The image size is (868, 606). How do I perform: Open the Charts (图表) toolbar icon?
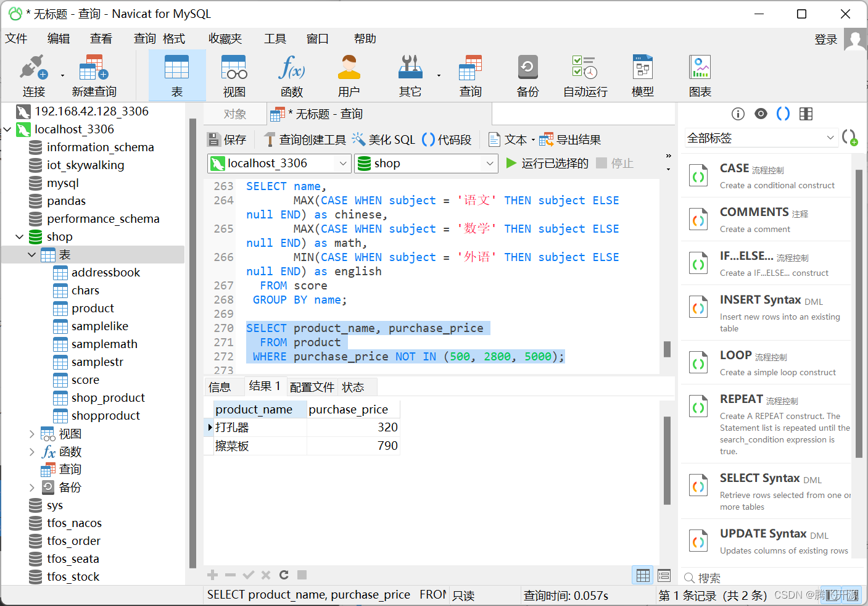[x=700, y=76]
